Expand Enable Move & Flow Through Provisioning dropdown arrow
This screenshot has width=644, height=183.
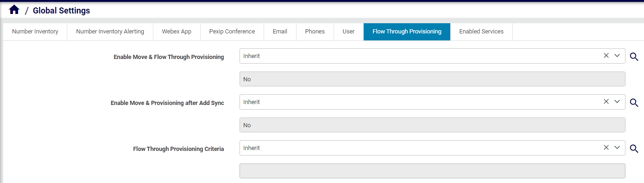tap(617, 56)
